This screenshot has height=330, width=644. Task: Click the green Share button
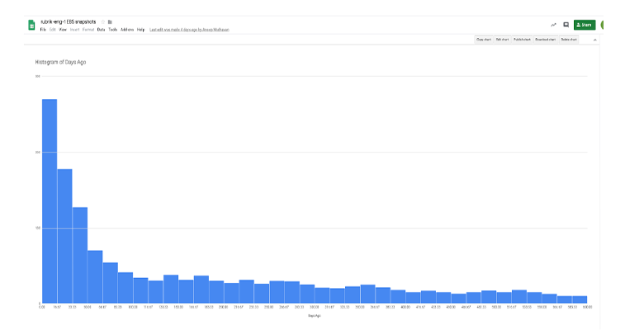tap(585, 25)
